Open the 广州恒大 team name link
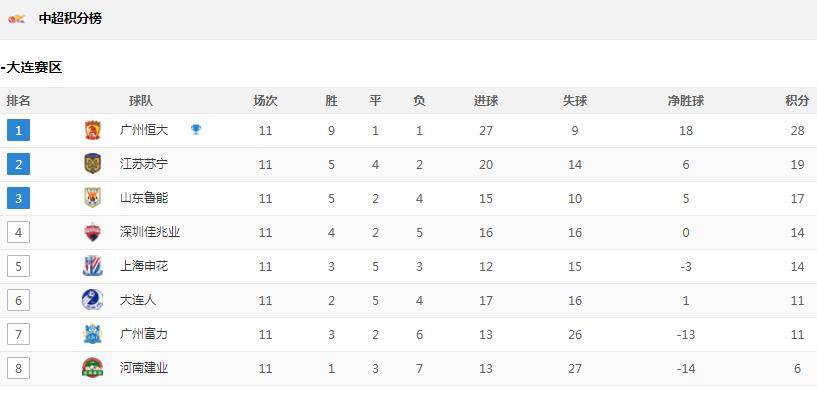The image size is (817, 396). tap(144, 130)
